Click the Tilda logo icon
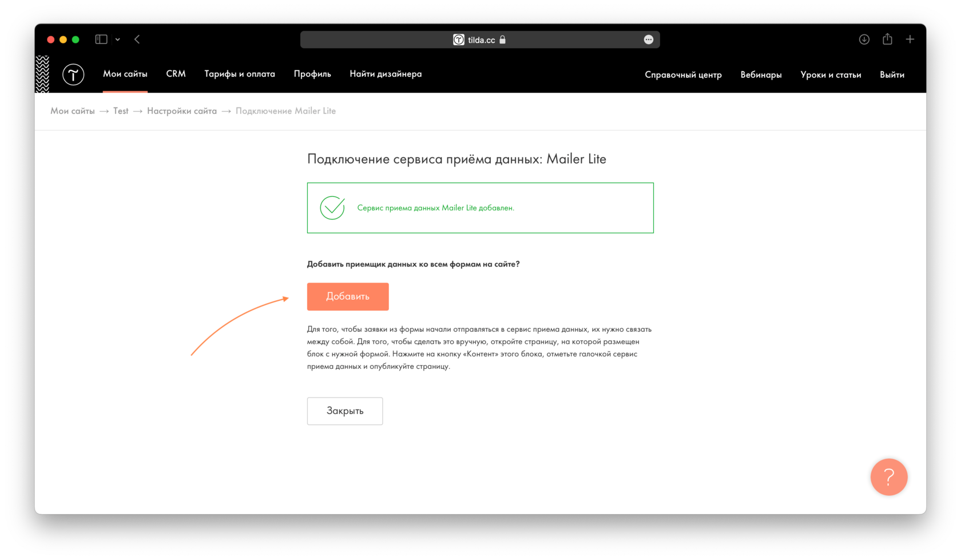The image size is (961, 560). click(73, 74)
